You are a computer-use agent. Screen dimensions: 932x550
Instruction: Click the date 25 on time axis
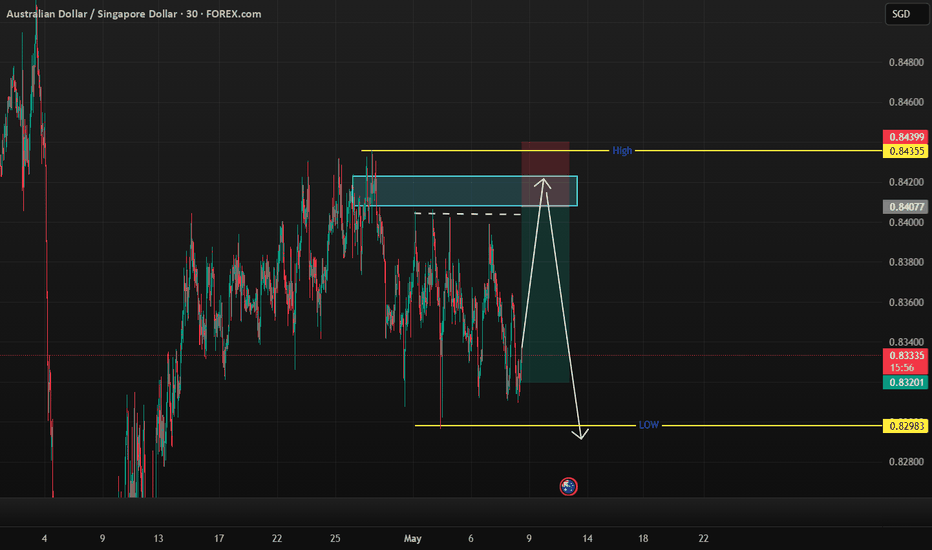335,538
